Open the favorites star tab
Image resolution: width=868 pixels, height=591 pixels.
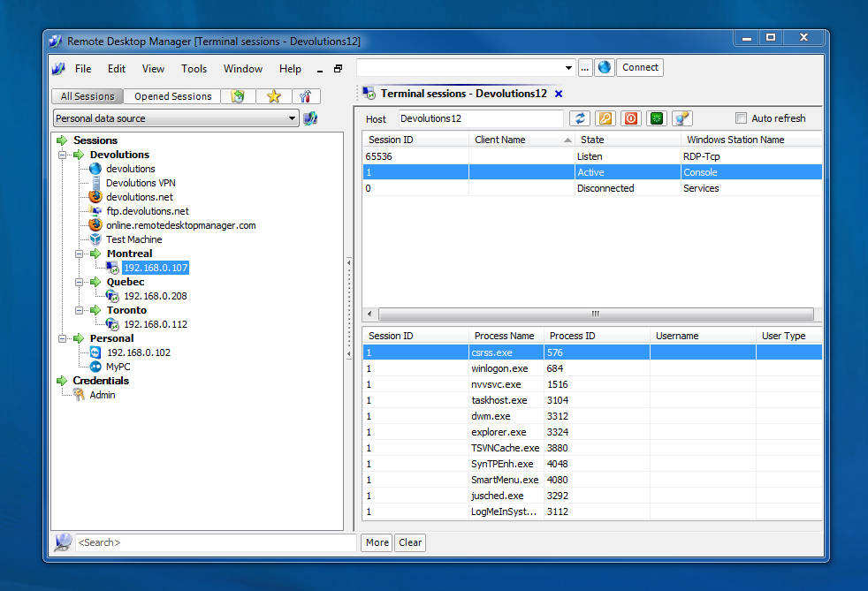point(273,96)
